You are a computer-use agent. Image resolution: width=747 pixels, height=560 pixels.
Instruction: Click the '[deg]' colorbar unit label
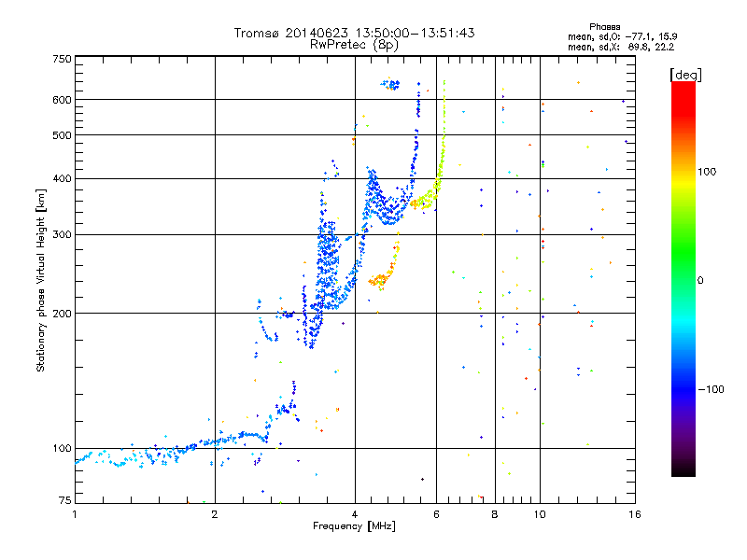pyautogui.click(x=685, y=75)
